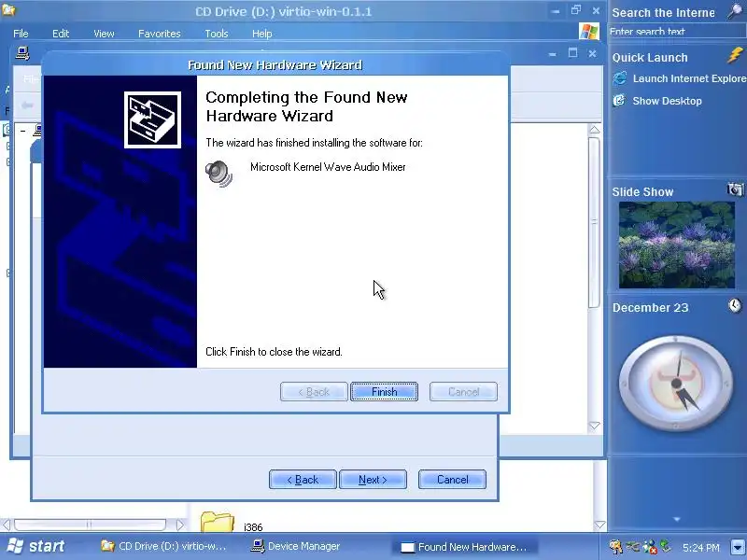
Task: Click the i386 folder icon
Action: click(x=218, y=522)
